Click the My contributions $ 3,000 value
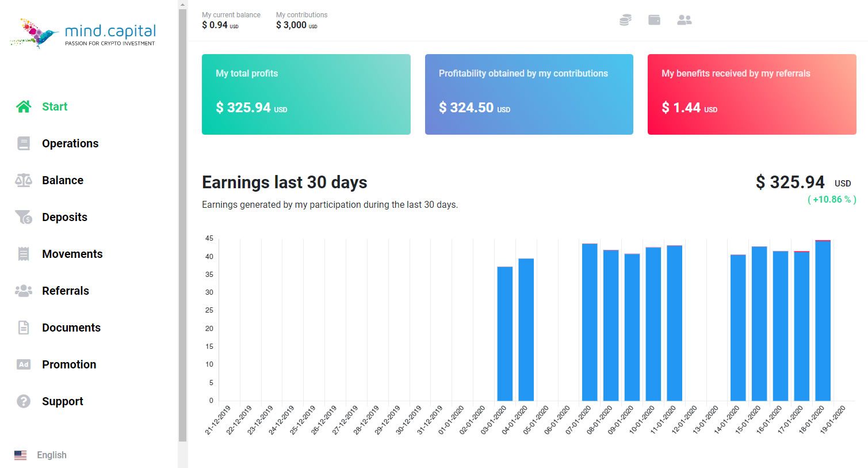Viewport: 868px width, 468px height. (296, 25)
